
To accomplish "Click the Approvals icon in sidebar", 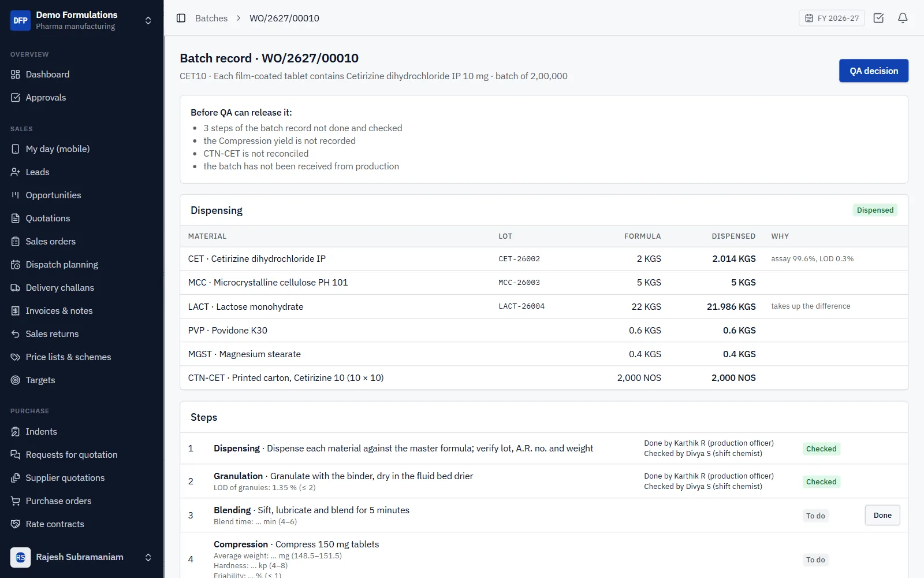I will (x=16, y=98).
